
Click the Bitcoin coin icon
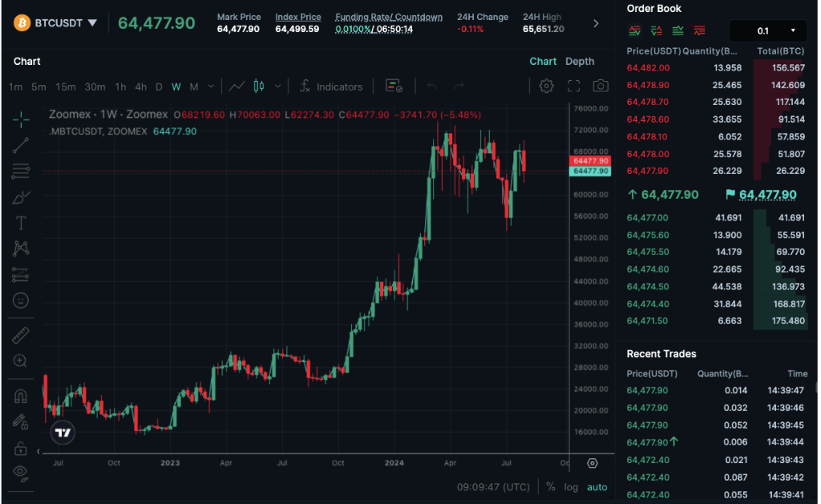(x=22, y=23)
